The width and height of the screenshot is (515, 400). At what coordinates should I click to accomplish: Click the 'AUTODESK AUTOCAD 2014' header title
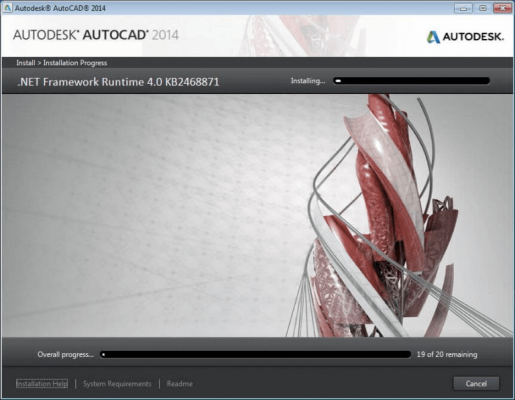[x=96, y=35]
